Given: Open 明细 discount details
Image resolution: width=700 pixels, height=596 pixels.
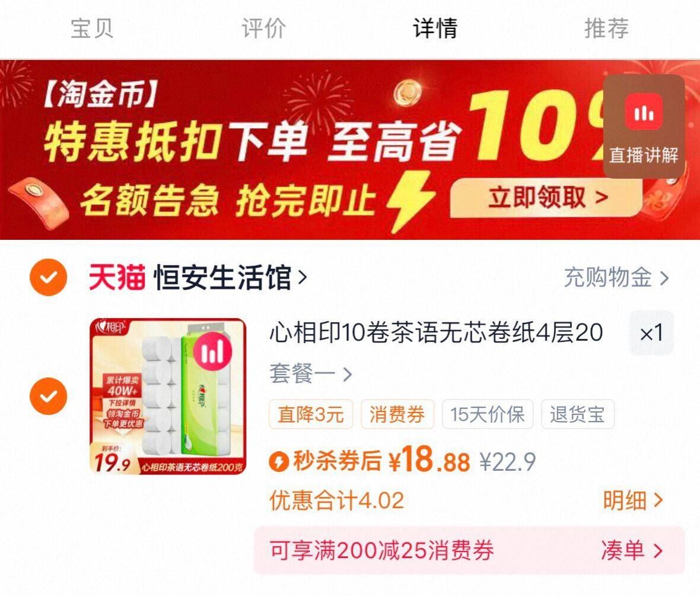Looking at the screenshot, I should click(633, 500).
